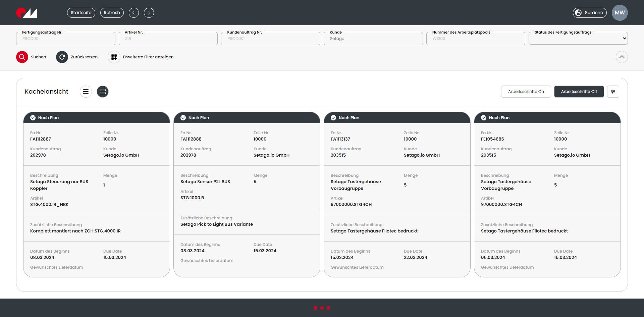This screenshot has height=317, width=644.
Task: Click check icon on FA1113137 card
Action: (x=333, y=118)
